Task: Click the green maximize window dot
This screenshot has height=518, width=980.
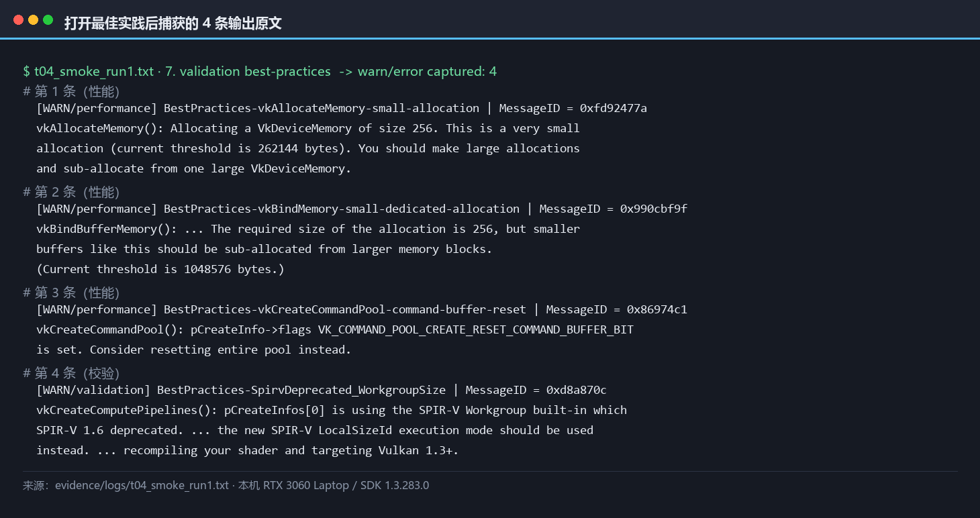Action: point(48,20)
